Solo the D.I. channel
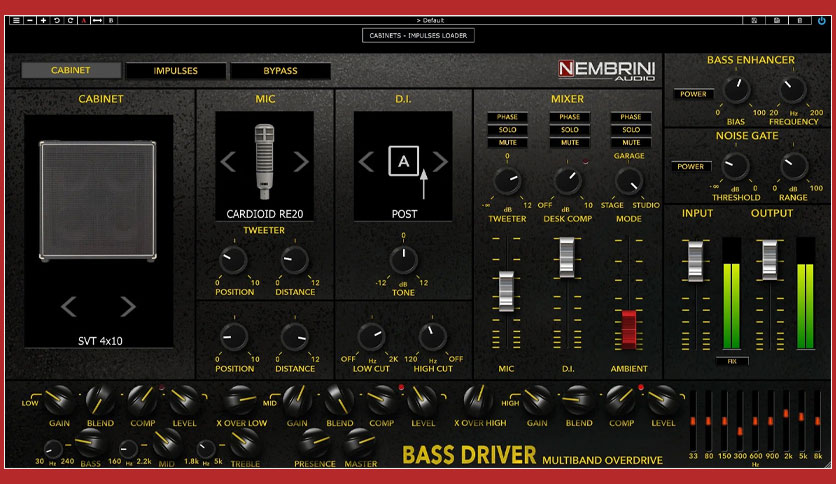836x484 pixels. (569, 130)
